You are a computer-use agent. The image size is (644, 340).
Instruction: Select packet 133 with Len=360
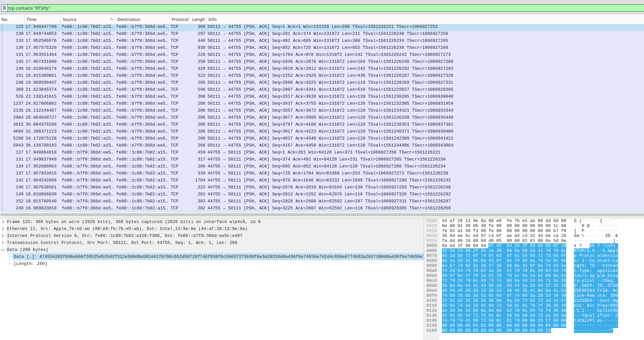(x=322, y=41)
